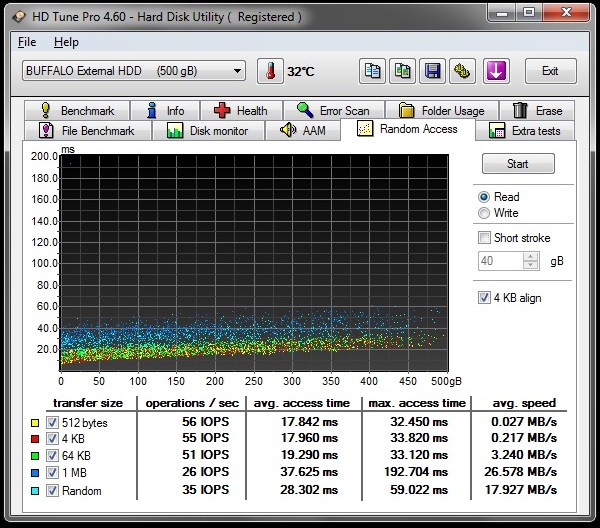The height and width of the screenshot is (528, 600).
Task: Open the options wrench icon
Action: 462,71
